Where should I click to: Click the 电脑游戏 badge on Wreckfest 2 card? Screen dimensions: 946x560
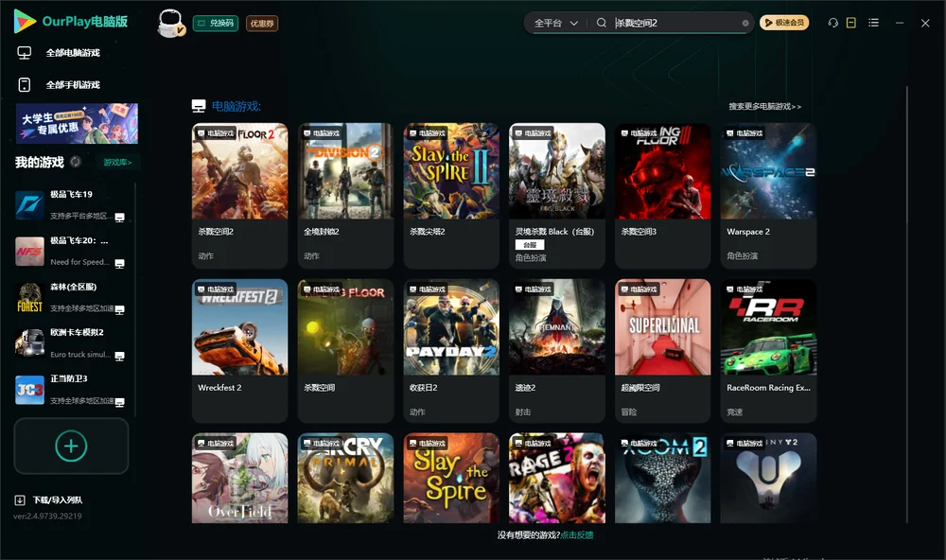(x=216, y=289)
